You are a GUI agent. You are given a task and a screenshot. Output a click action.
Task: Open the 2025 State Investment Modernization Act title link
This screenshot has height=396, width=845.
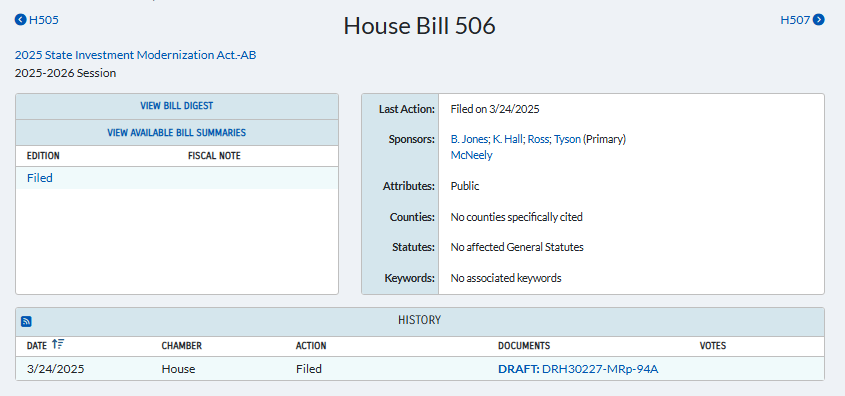click(x=135, y=55)
